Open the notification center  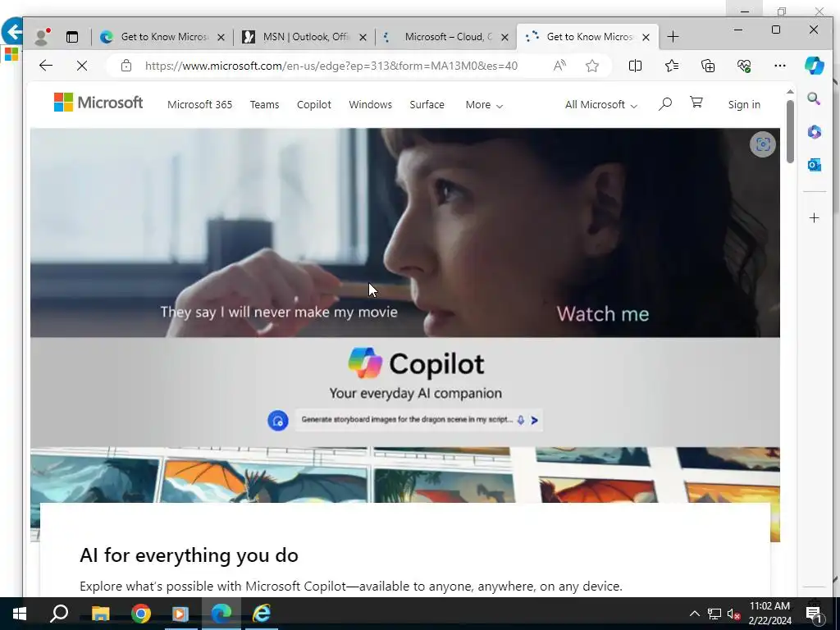coord(814,614)
